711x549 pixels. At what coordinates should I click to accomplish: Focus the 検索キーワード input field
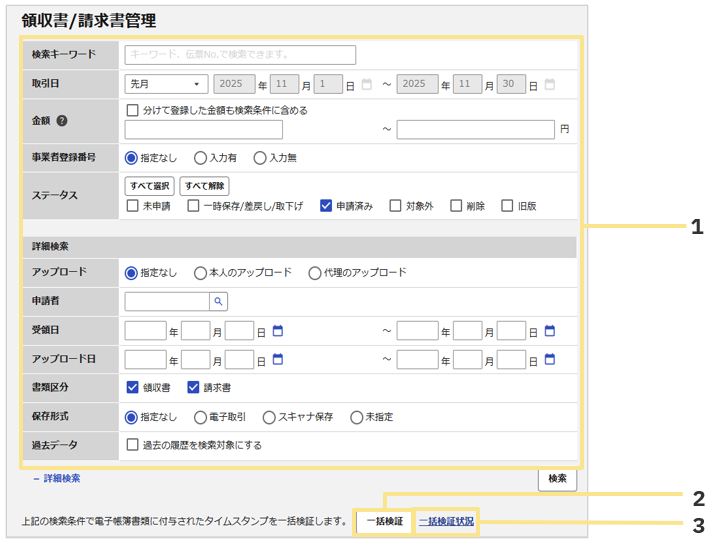(240, 54)
